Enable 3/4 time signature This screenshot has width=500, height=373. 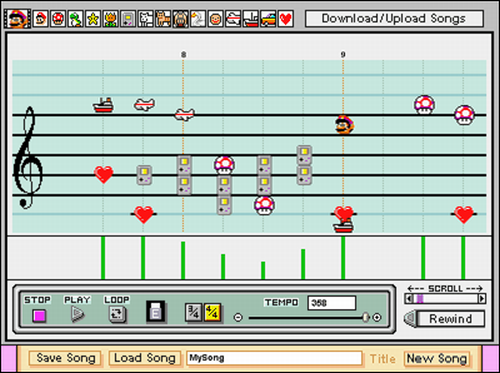coord(193,313)
